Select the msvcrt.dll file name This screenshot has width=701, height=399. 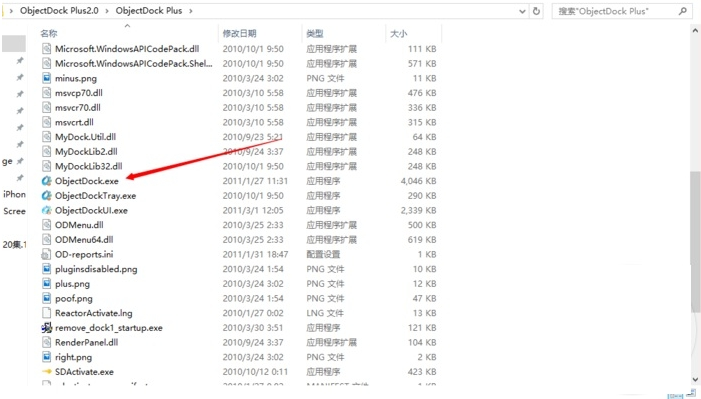[74, 122]
